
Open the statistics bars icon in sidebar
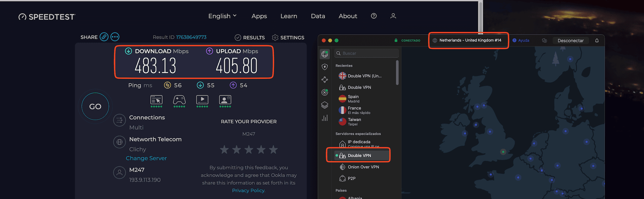tap(325, 118)
